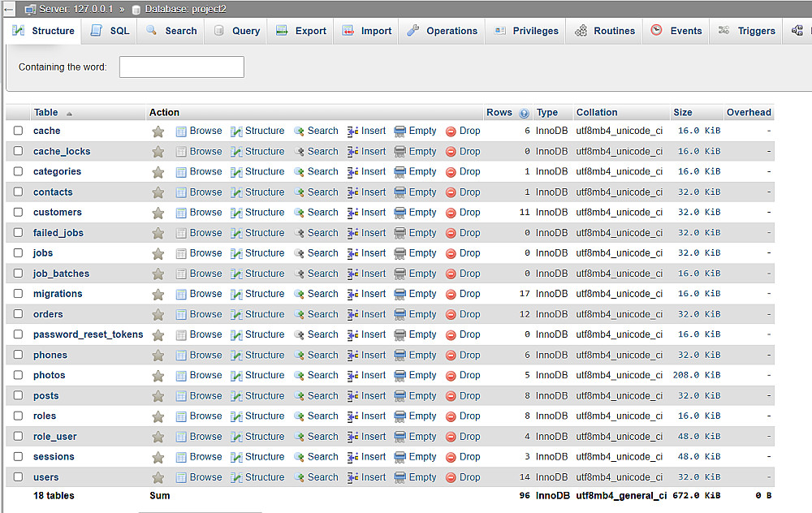Sort by Rows column header
Viewport: 812px width, 513px height.
(499, 112)
